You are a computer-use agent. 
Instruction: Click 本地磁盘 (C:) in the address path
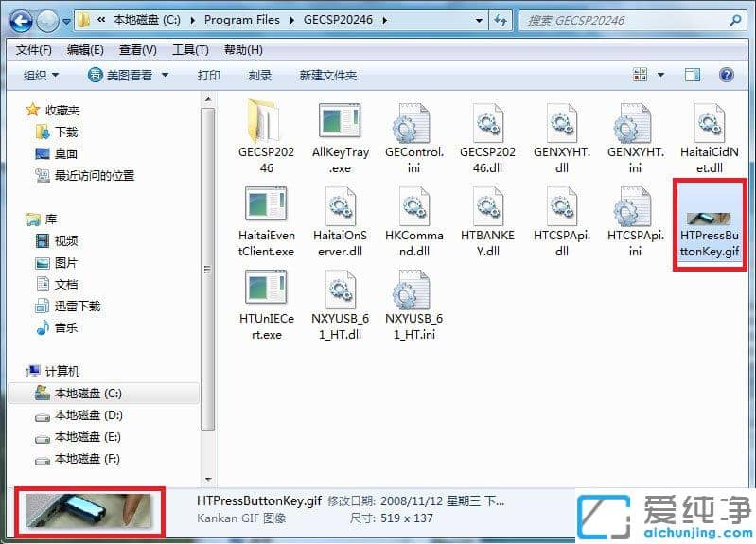(147, 20)
